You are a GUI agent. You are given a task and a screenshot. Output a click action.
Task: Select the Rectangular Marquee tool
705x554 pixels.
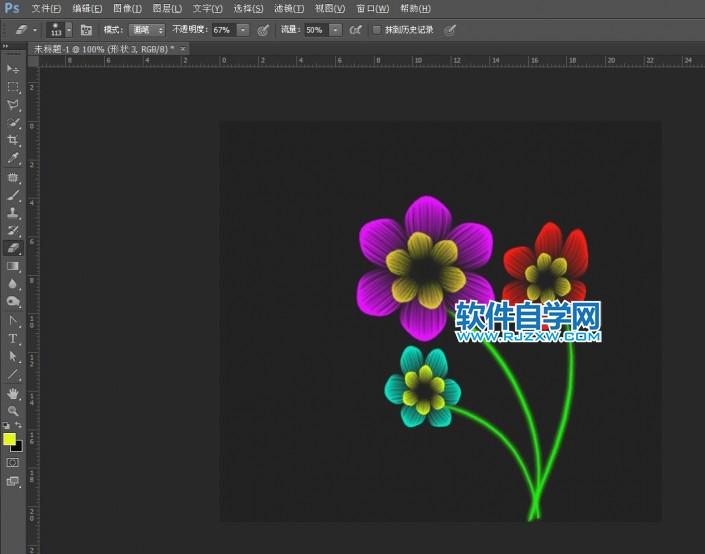(x=13, y=87)
